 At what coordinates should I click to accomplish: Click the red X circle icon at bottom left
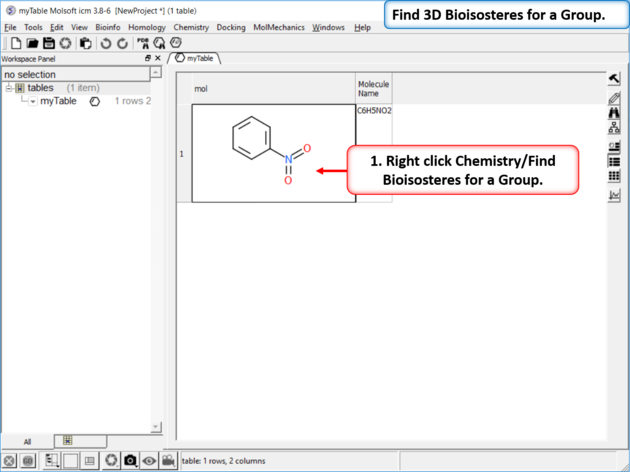[9, 460]
